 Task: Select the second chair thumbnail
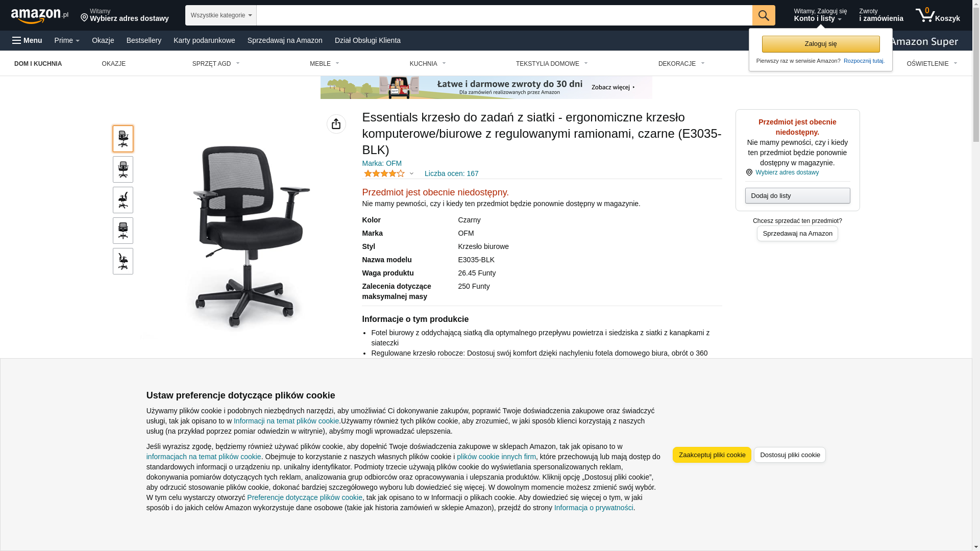pos(123,169)
